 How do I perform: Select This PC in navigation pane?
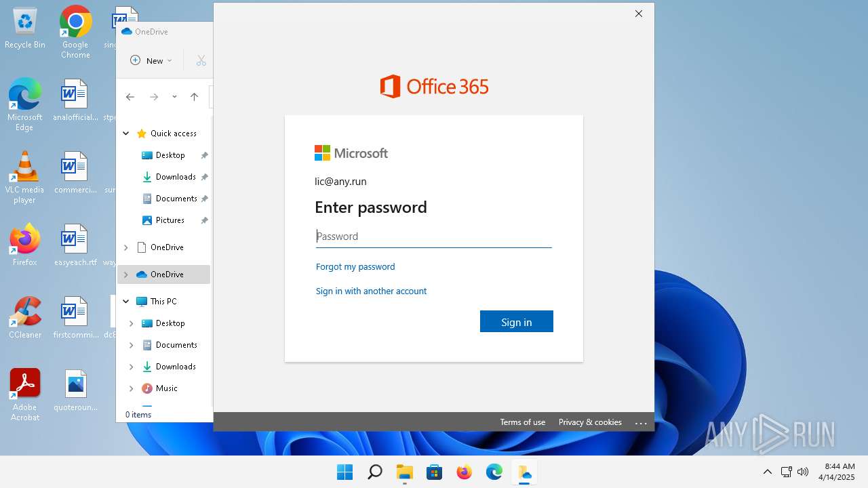coord(164,302)
